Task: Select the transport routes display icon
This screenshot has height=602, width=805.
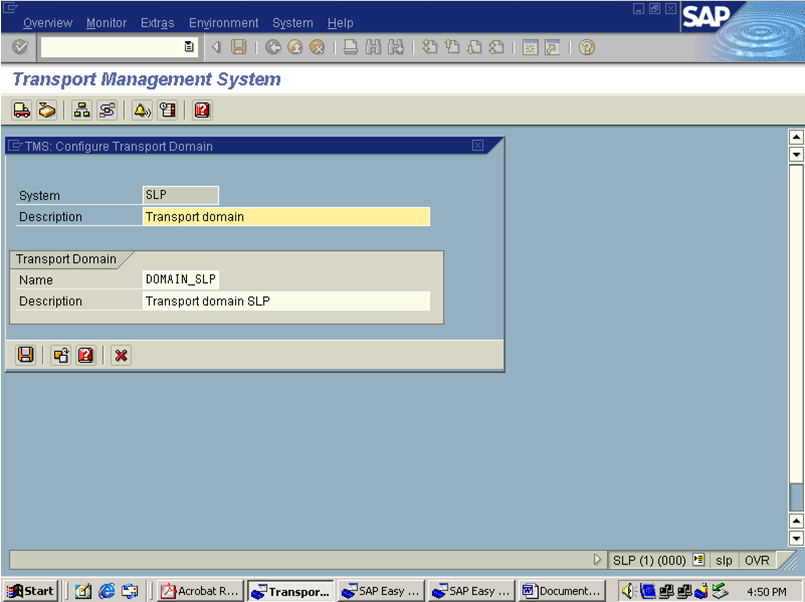Action: pos(108,110)
